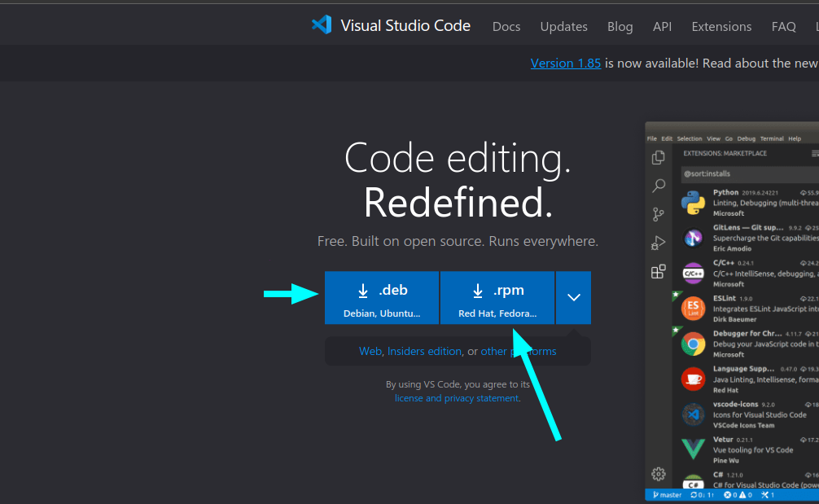Click the master branch status bar item
The image size is (819, 504).
(x=667, y=494)
